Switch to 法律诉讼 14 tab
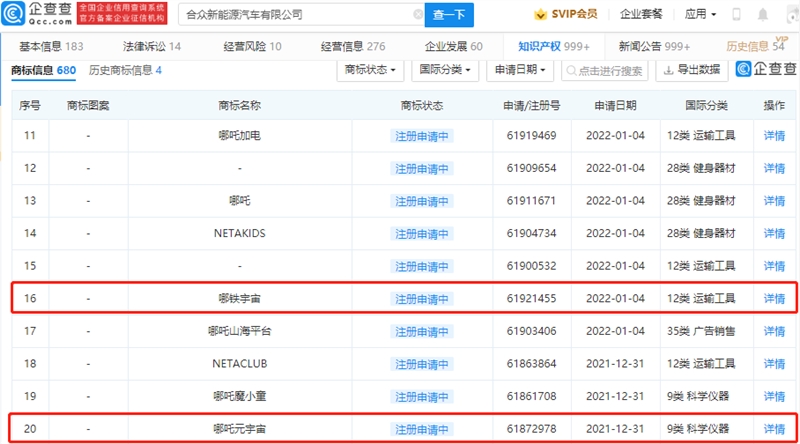The image size is (800, 444). 152,46
